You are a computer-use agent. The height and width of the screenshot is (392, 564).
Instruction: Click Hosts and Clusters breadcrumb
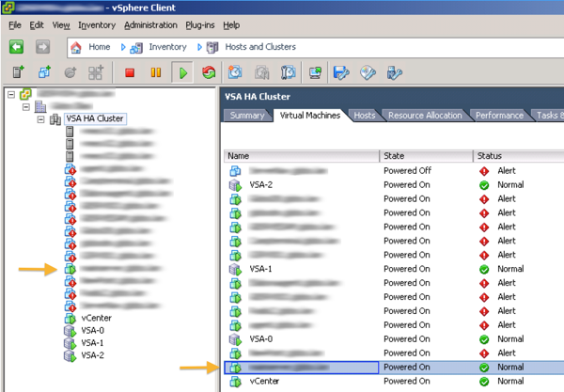[260, 47]
